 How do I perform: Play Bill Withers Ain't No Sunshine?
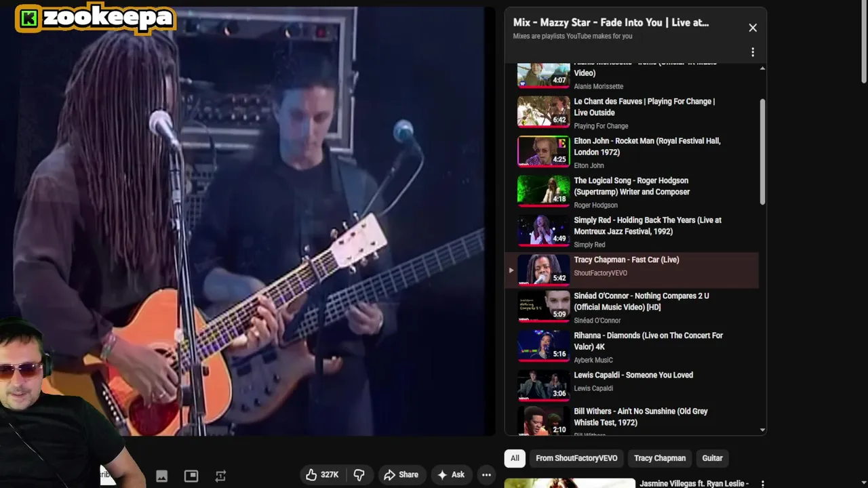click(641, 417)
